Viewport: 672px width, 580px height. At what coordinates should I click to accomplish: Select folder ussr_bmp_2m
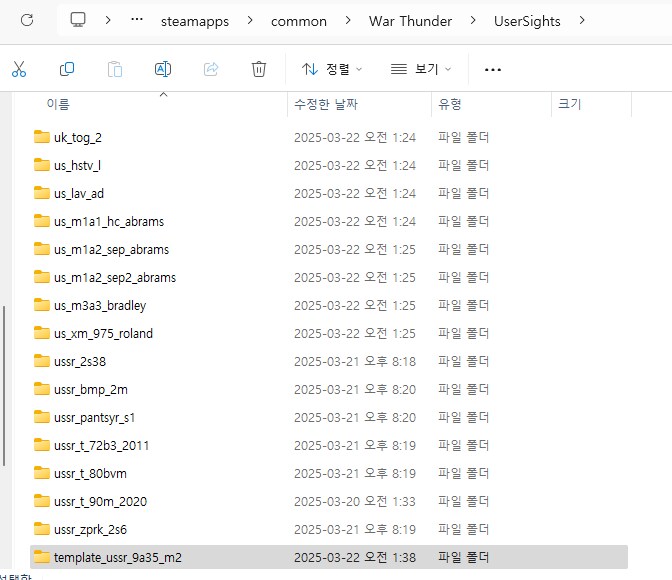pyautogui.click(x=91, y=390)
